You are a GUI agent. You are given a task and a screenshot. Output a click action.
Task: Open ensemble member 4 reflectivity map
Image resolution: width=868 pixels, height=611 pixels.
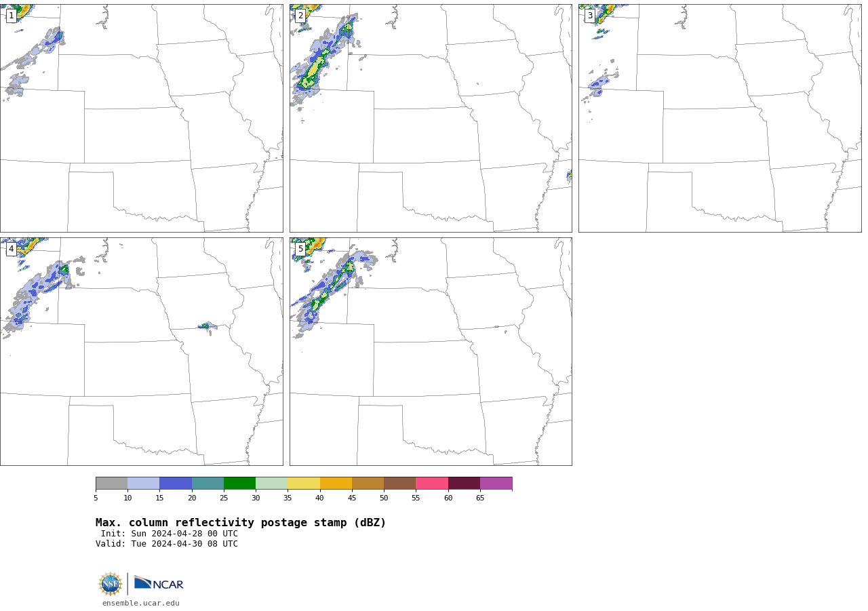point(141,351)
